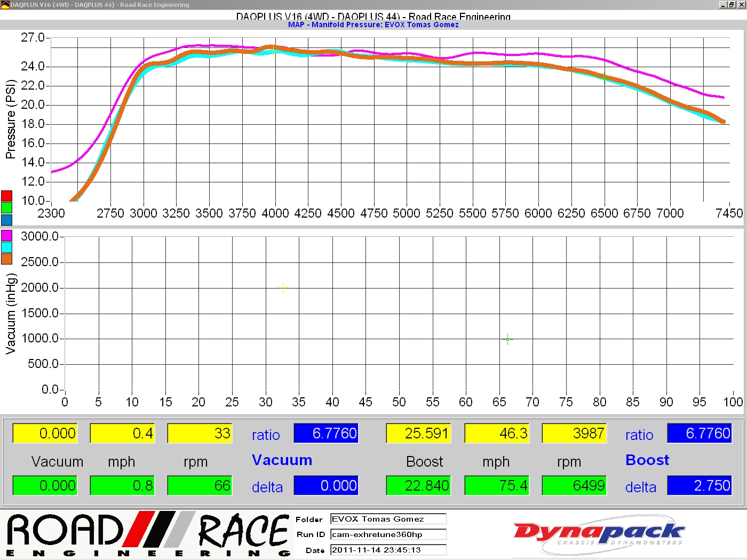Close the DAQPLUS window
747x560 pixels.
[741, 4]
